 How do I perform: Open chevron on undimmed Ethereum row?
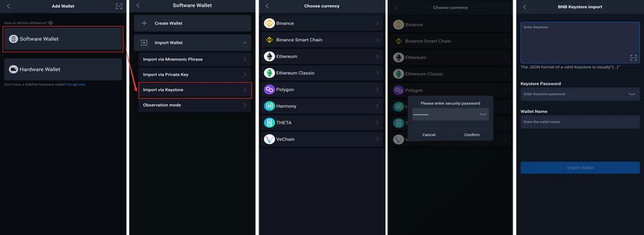click(x=377, y=56)
